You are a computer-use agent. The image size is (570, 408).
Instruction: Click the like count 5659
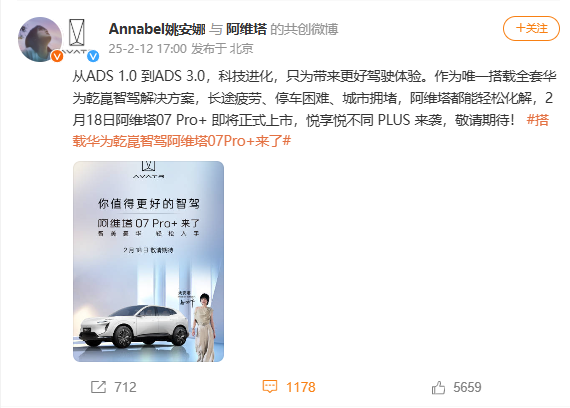coord(467,387)
